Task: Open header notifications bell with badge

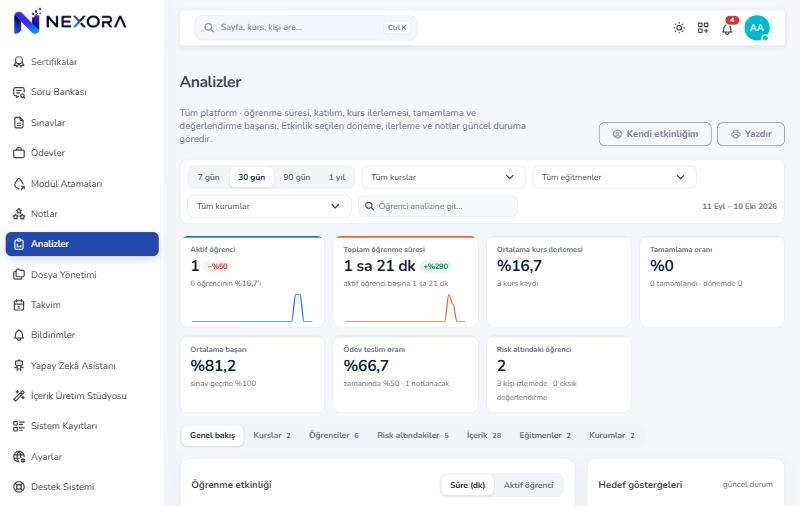Action: (x=728, y=28)
